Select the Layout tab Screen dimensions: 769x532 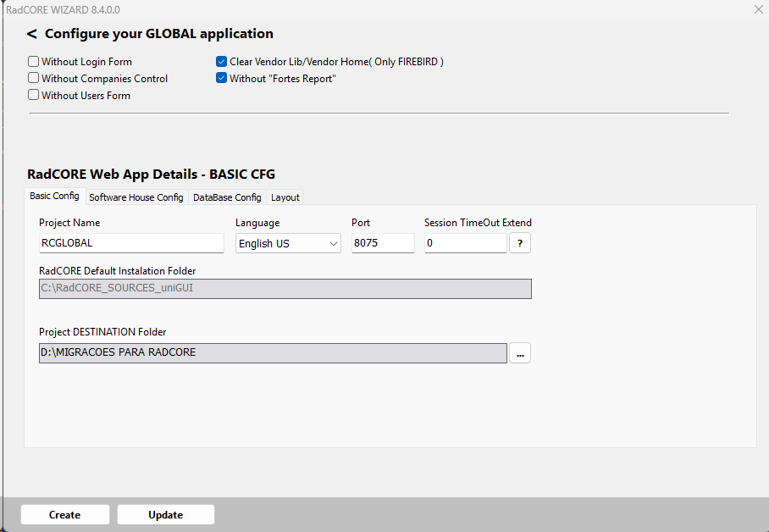[285, 197]
